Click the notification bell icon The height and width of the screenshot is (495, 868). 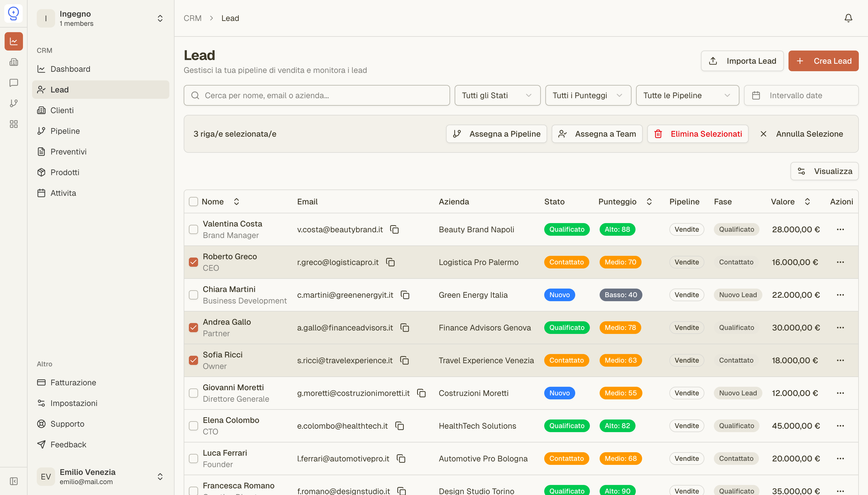tap(848, 18)
